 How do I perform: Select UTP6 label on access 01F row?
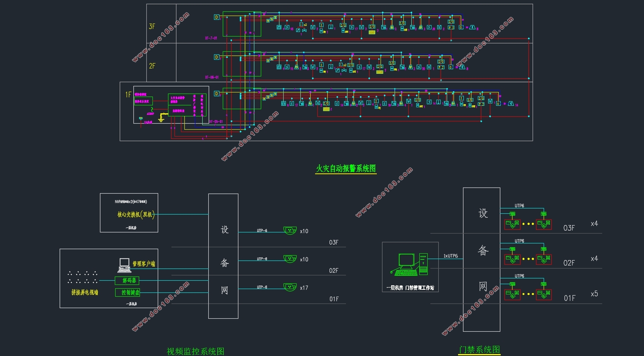[x=519, y=276]
